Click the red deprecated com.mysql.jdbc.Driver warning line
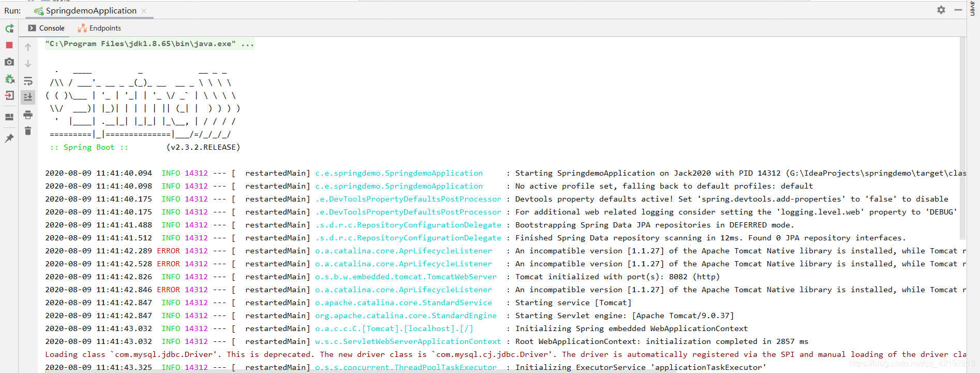Screen dimensions: 980x373 click(x=506, y=354)
